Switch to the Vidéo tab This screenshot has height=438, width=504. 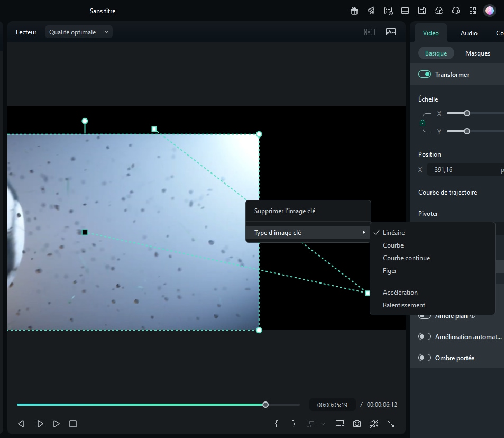coord(430,33)
